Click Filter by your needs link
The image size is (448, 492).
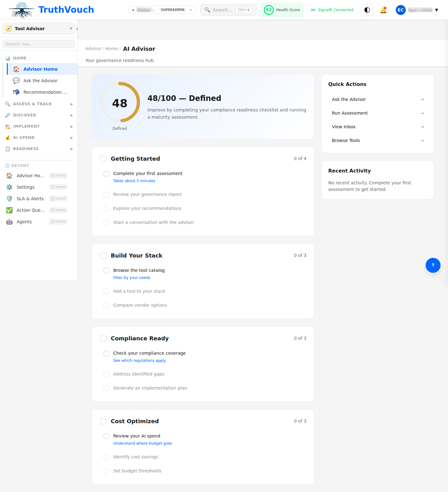132,278
